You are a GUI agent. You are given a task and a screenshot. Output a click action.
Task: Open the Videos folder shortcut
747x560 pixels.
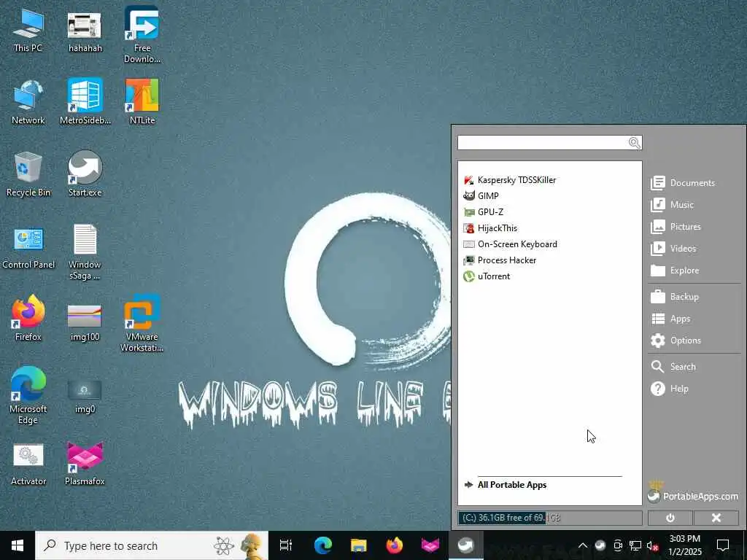[x=673, y=249]
